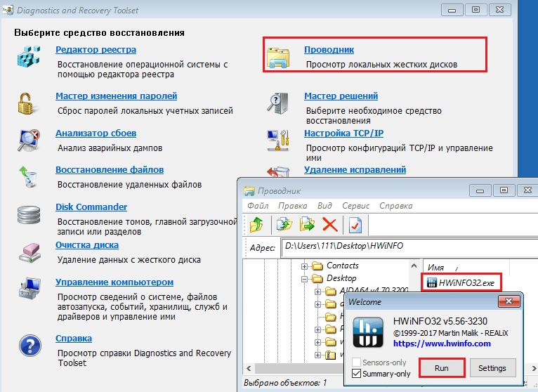Open the Правка menu

point(292,206)
